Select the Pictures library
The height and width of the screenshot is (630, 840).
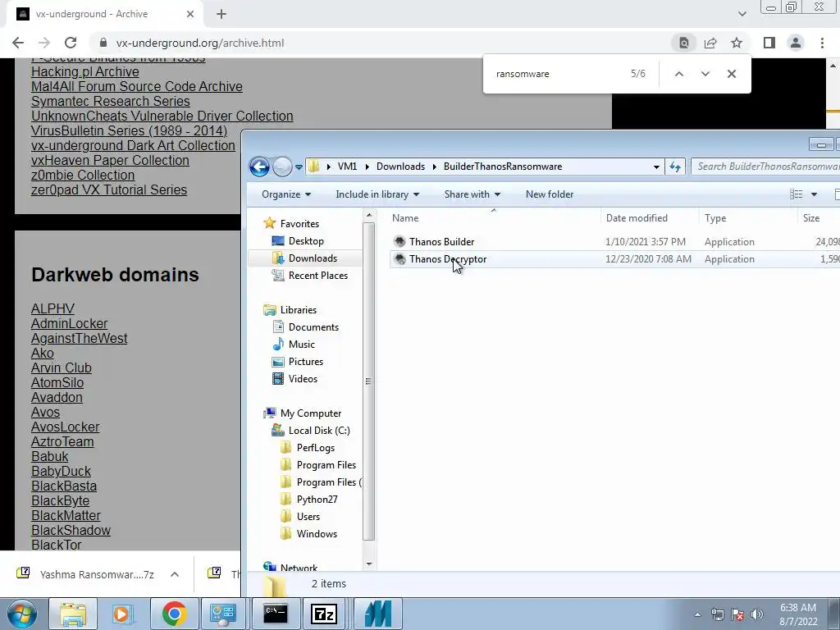coord(306,361)
